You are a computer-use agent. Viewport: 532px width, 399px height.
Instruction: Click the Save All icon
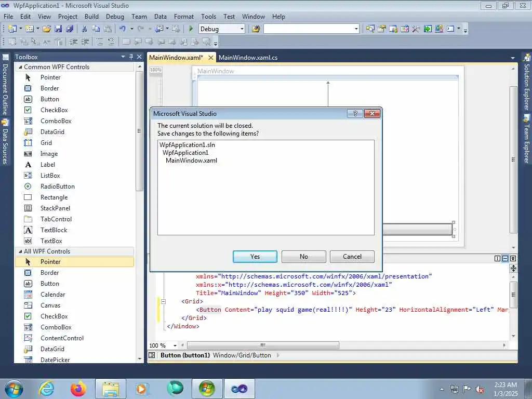coord(70,29)
